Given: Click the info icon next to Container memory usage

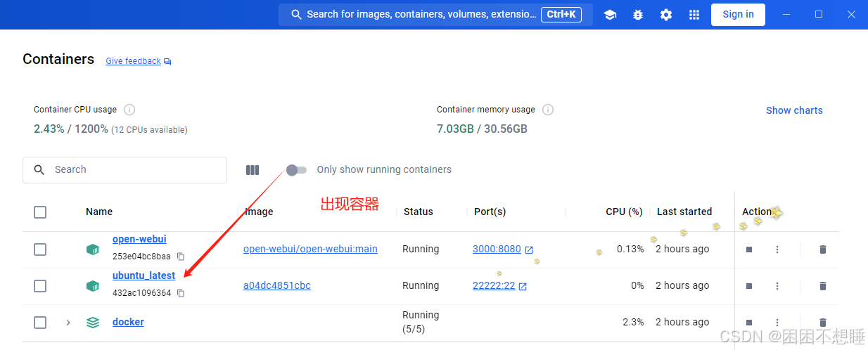Looking at the screenshot, I should point(548,110).
